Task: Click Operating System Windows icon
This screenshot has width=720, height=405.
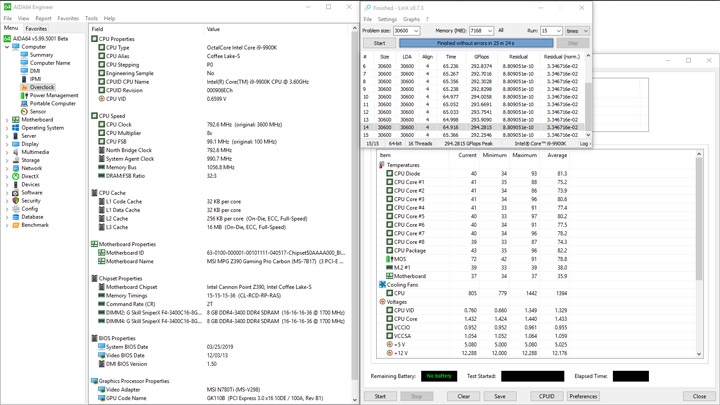Action: [x=16, y=128]
